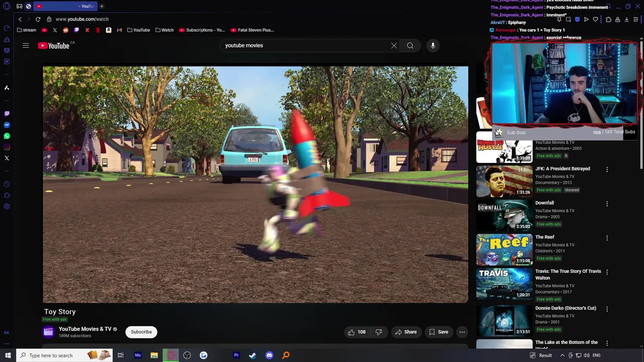Open sidebar settings gear icon

point(7,206)
